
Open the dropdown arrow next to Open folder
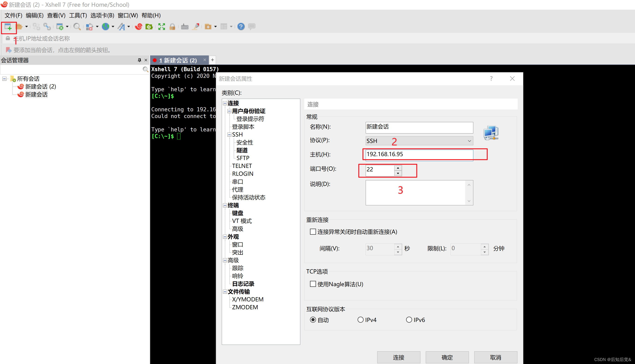[x=27, y=27]
